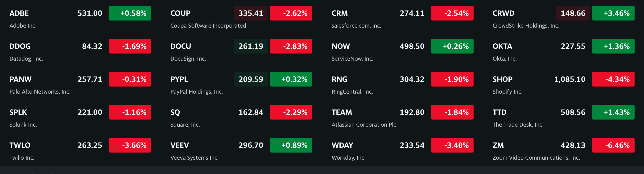
Task: Open the Atlassian Corporation Plc name
Action: (363, 125)
